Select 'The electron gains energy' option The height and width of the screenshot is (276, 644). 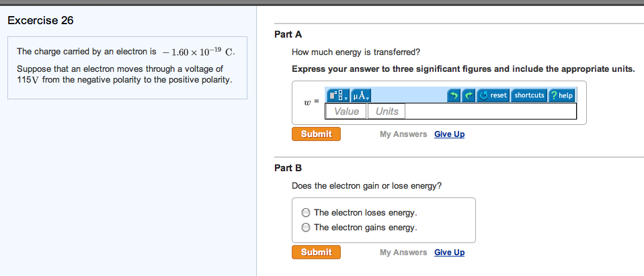(x=307, y=228)
